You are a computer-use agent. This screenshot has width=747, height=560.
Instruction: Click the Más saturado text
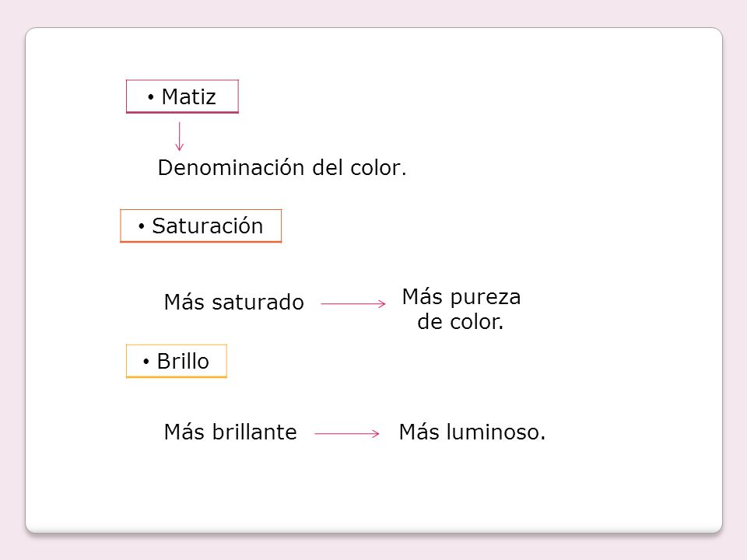click(x=234, y=302)
